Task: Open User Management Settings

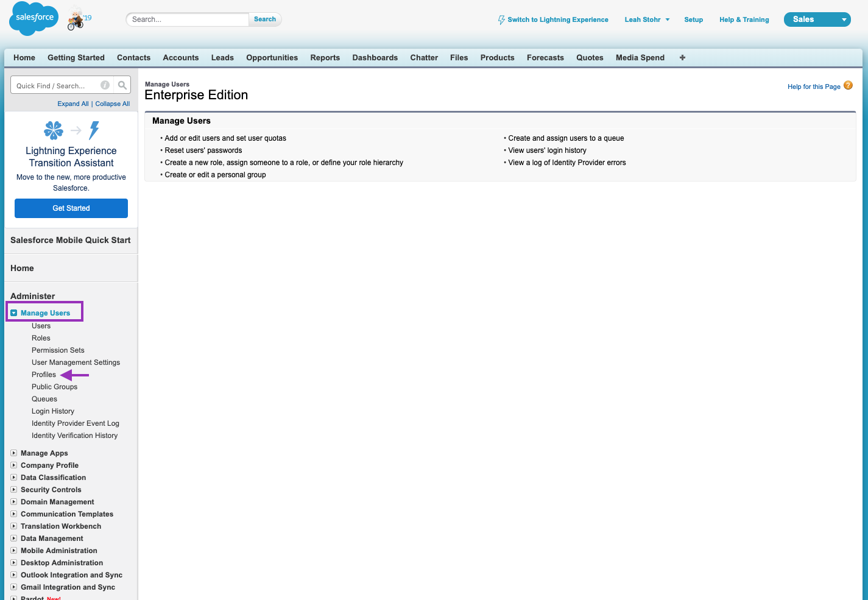Action: pos(76,362)
